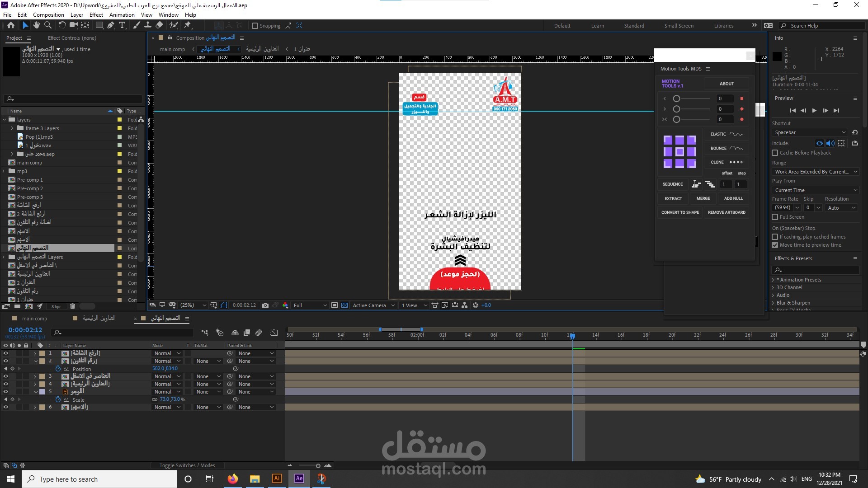Image resolution: width=868 pixels, height=488 pixels.
Task: Select the Pen tool in toolbar
Action: click(111, 25)
